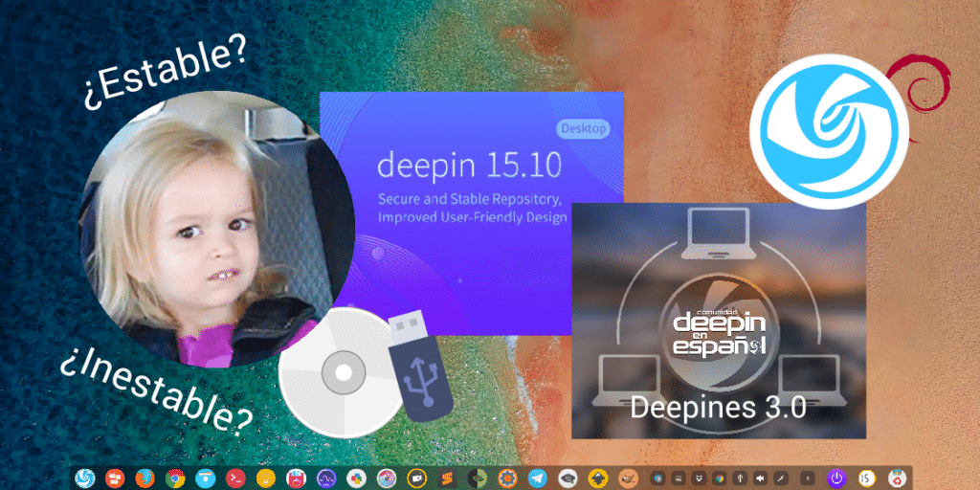
Task: Launch Sublime Text from the dock
Action: (446, 477)
